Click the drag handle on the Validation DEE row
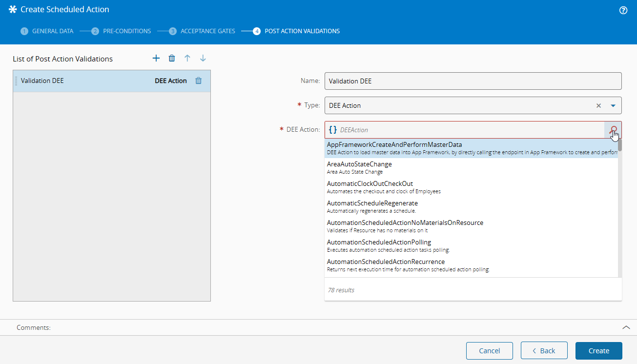The height and width of the screenshot is (364, 637). [16, 81]
